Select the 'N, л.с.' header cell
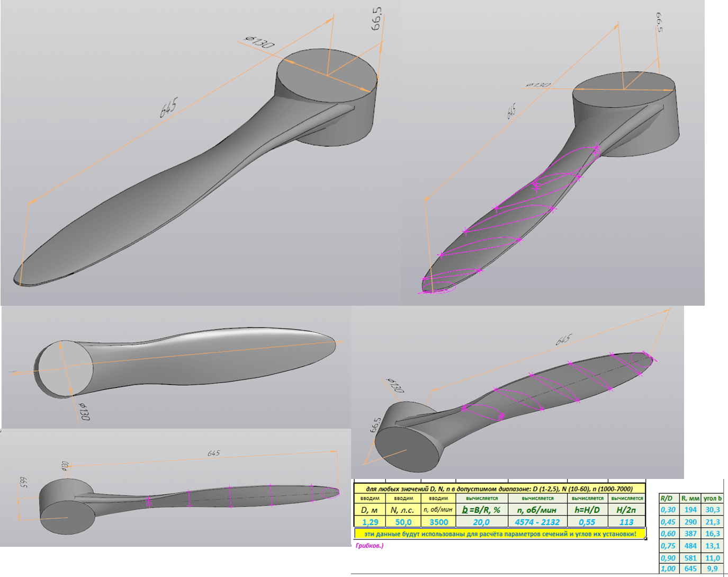This screenshot has width=728, height=577. (403, 510)
